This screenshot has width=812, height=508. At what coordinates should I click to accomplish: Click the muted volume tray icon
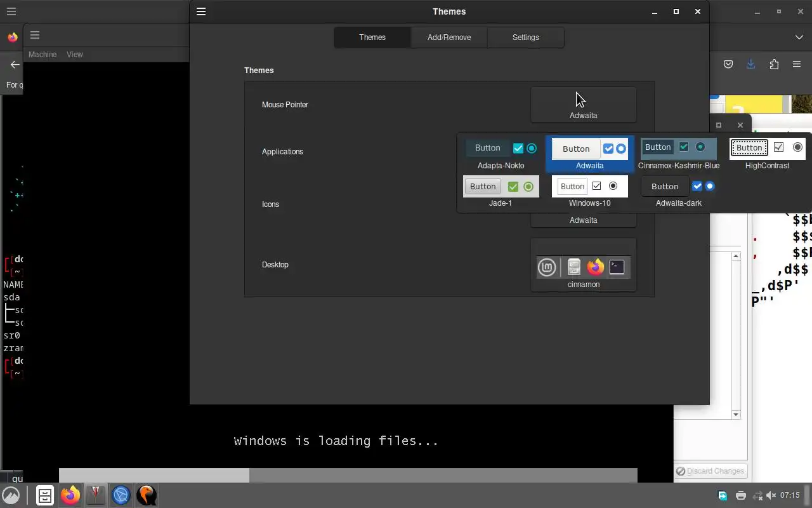coord(771,495)
